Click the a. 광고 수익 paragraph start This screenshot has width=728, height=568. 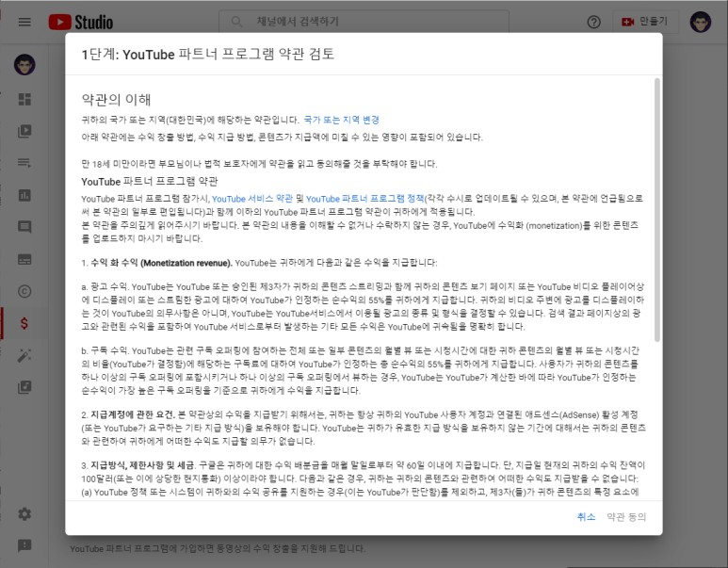[x=105, y=286]
